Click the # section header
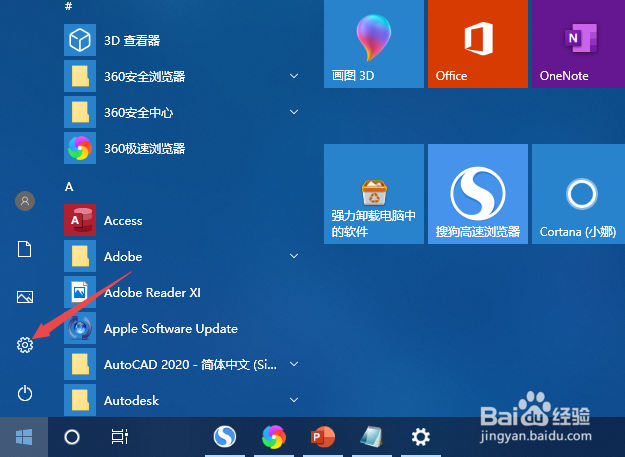The width and height of the screenshot is (625, 457). (69, 6)
